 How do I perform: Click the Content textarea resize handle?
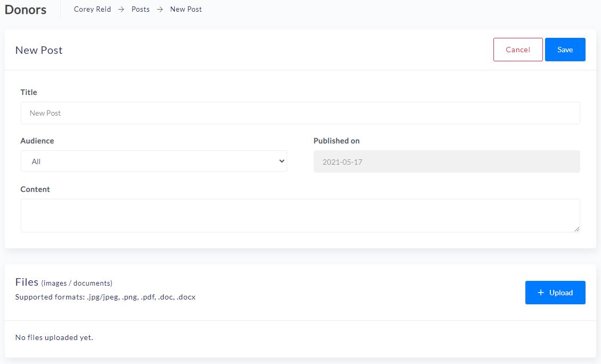click(576, 229)
